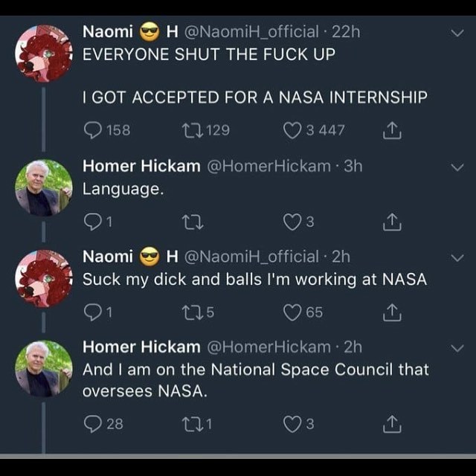This screenshot has width=476, height=476.
Task: Expand options chevron on NASA internship tweet
Action: point(458,33)
